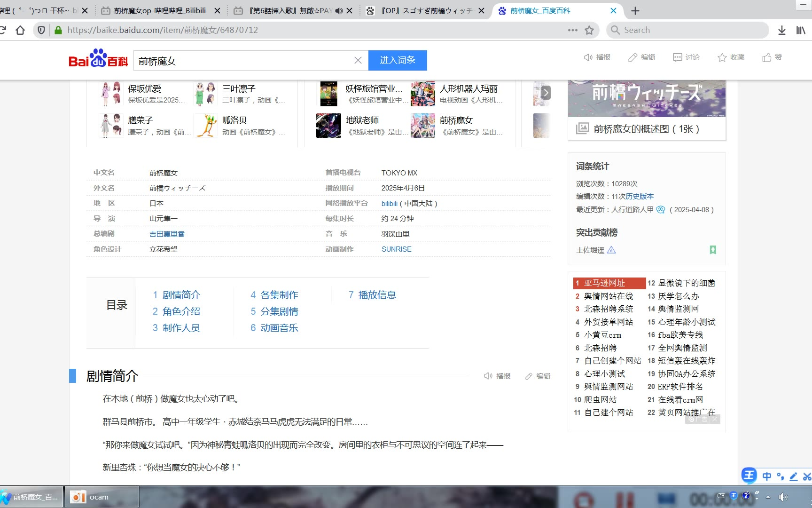This screenshot has height=508, width=812.
Task: Open the downloads arrow icon
Action: [782, 30]
